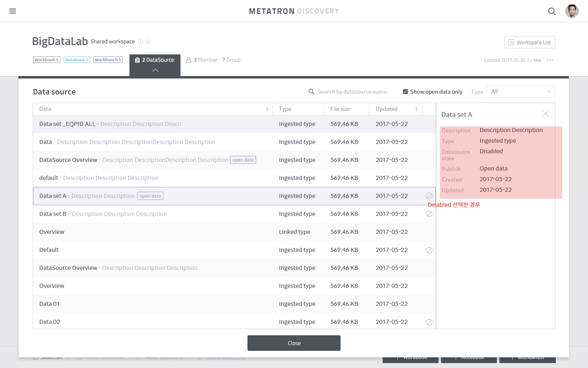
Task: Open the user profile avatar
Action: pos(572,11)
